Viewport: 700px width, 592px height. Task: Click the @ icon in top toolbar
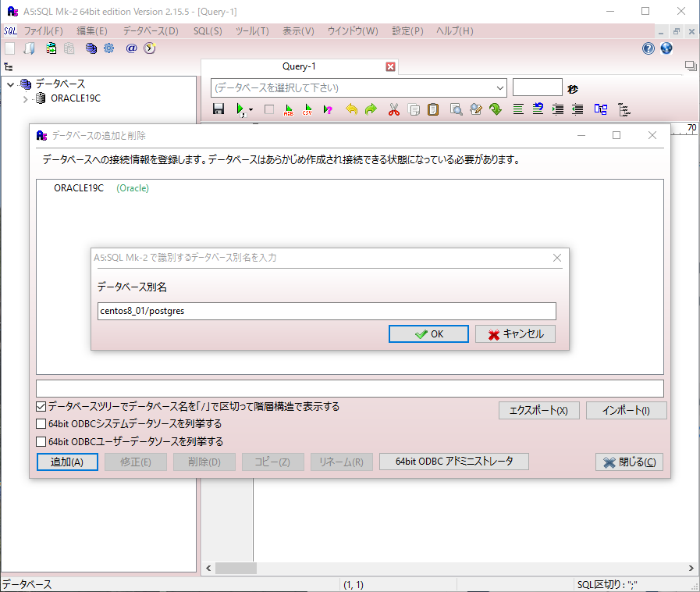131,48
